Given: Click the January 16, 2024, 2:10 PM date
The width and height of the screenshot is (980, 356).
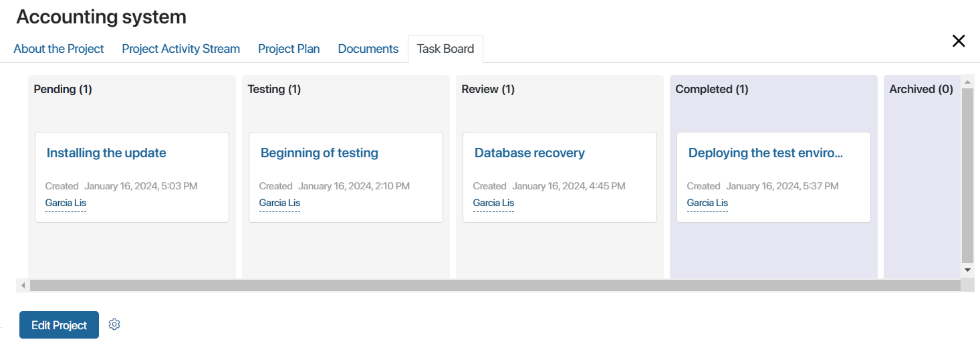Looking at the screenshot, I should click(x=354, y=186).
